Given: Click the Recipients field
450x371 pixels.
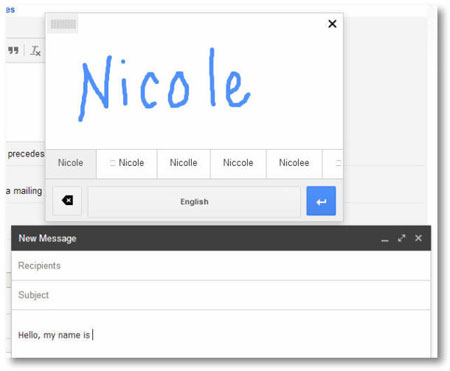Looking at the screenshot, I should (x=221, y=266).
